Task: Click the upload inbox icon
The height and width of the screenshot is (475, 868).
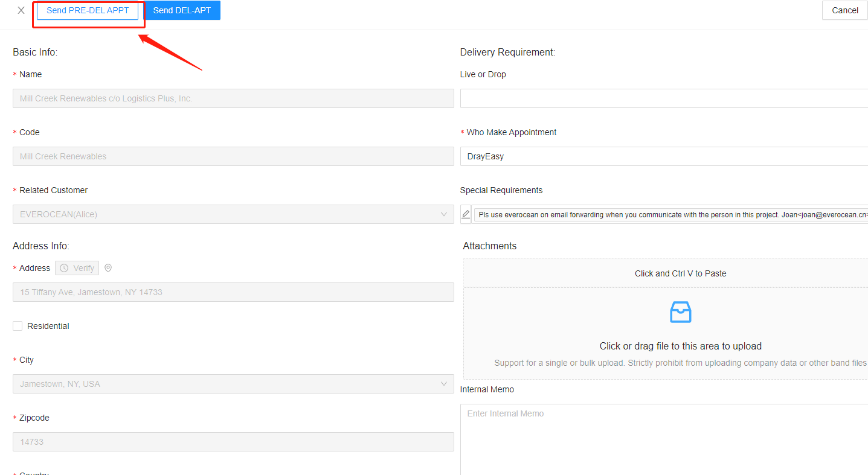Action: click(680, 312)
